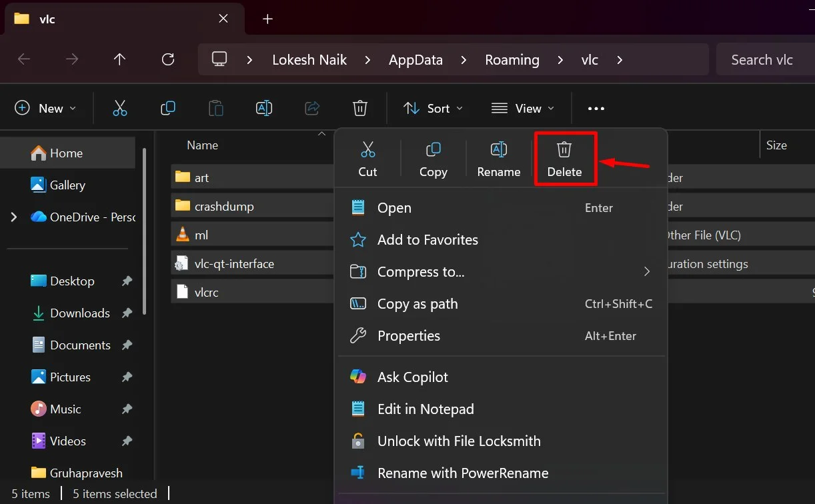Click the Copy icon in the toolbar
The width and height of the screenshot is (815, 504).
(168, 108)
